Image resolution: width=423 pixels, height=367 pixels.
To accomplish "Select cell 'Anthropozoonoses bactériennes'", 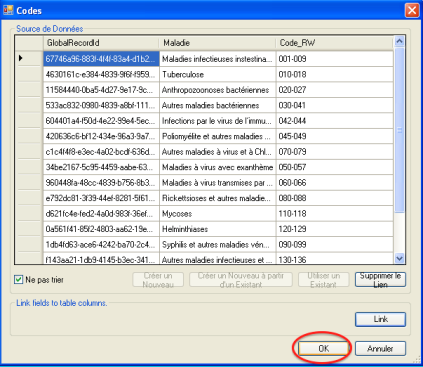I will [x=218, y=90].
